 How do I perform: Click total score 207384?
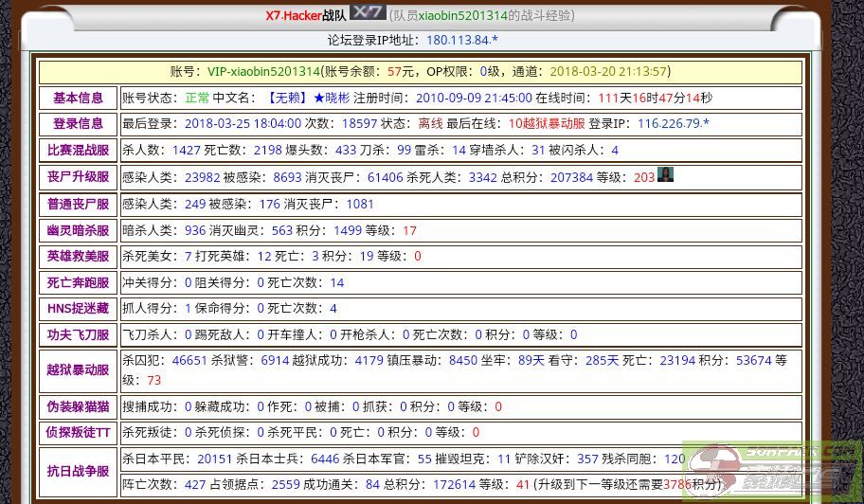point(571,177)
